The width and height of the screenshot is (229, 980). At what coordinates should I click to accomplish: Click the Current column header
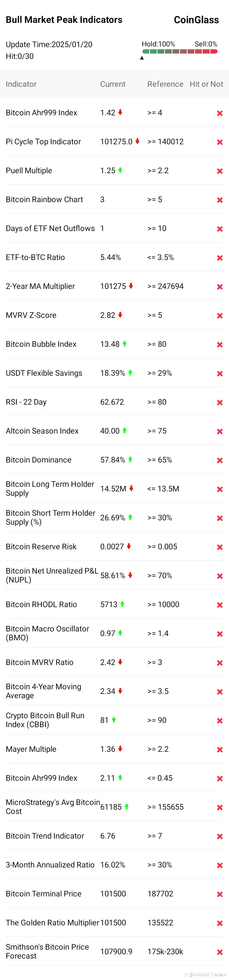click(113, 84)
